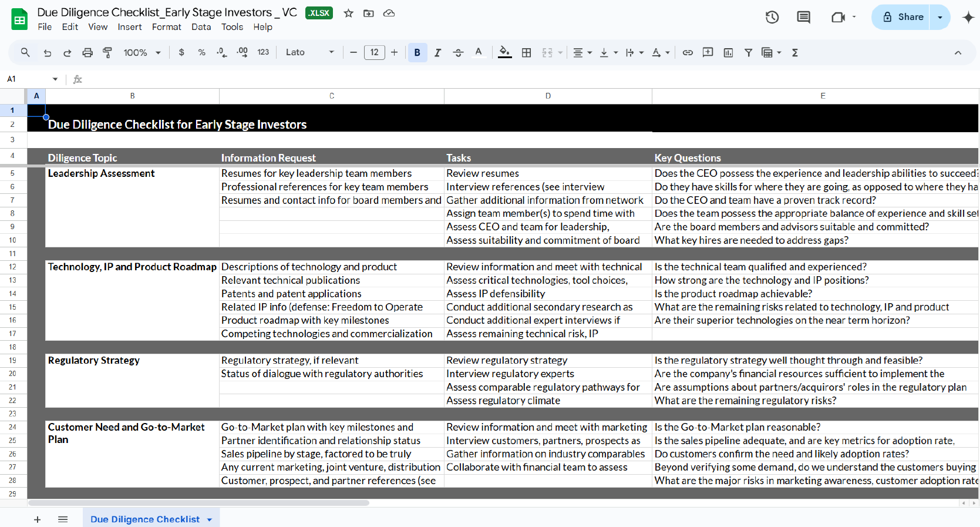The image size is (980, 527).
Task: Add a new sheet
Action: click(37, 519)
